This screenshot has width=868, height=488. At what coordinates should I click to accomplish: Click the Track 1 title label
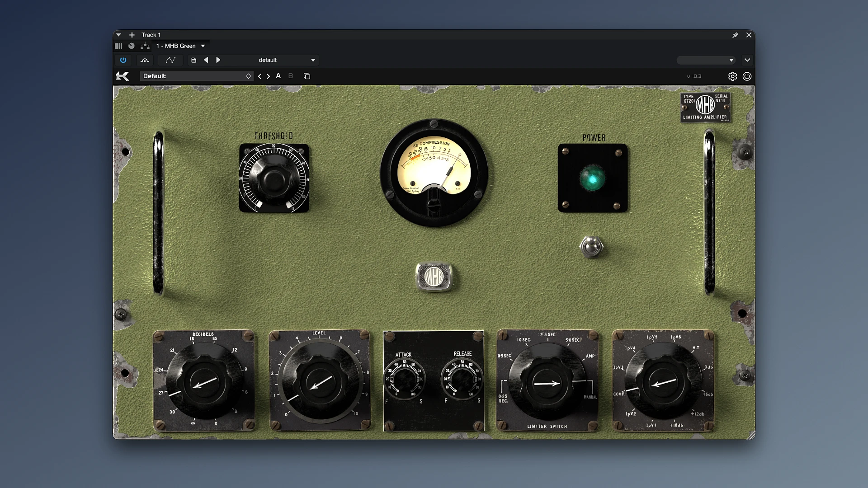[151, 35]
